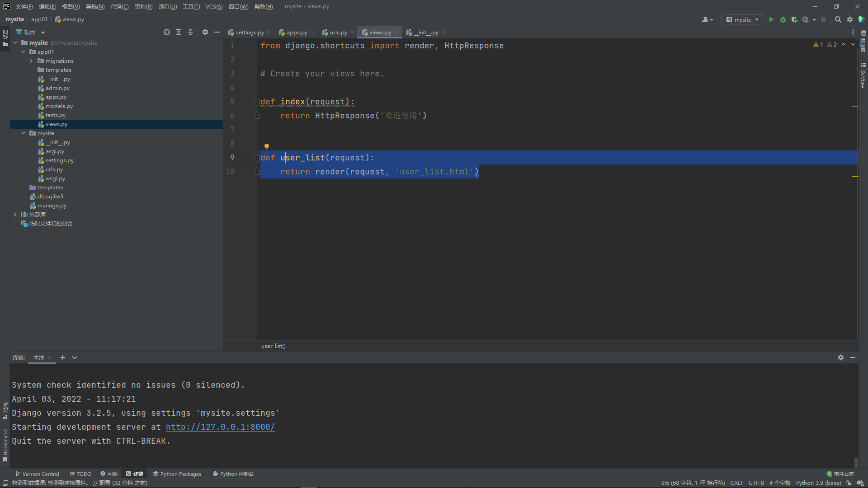Change Python 3.9 (base) interpreter
Viewport: 868px width, 488px height.
818,483
